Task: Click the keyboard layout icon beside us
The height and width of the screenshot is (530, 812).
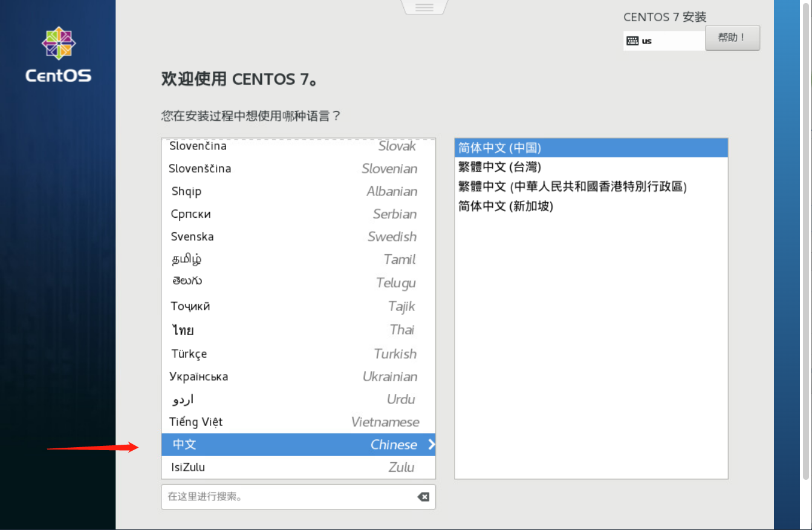Action: (x=632, y=41)
